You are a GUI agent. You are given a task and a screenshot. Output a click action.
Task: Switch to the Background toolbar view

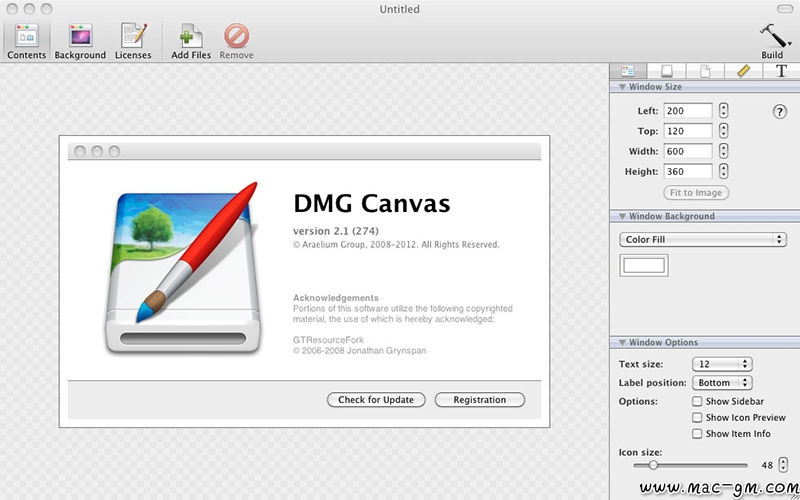pyautogui.click(x=80, y=41)
